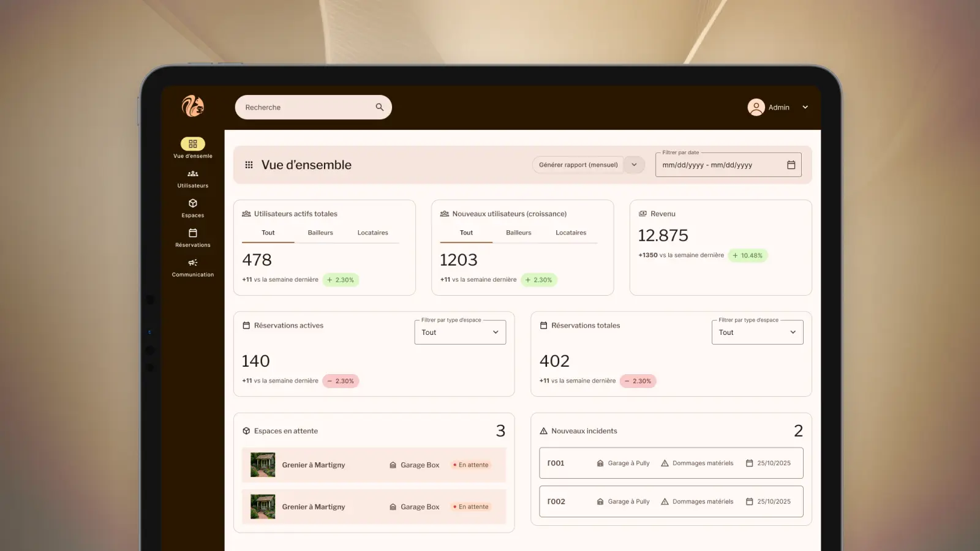This screenshot has width=980, height=551.
Task: Open incident r001 row
Action: coord(671,463)
